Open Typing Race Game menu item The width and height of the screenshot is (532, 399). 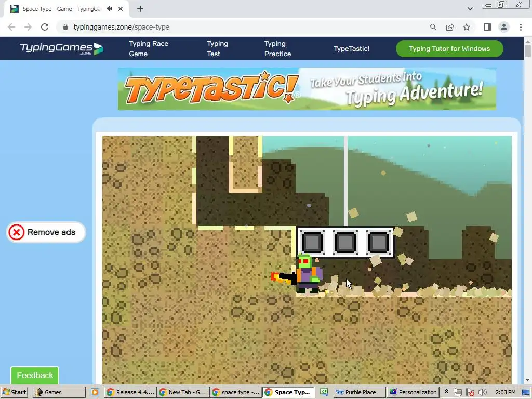coord(149,48)
